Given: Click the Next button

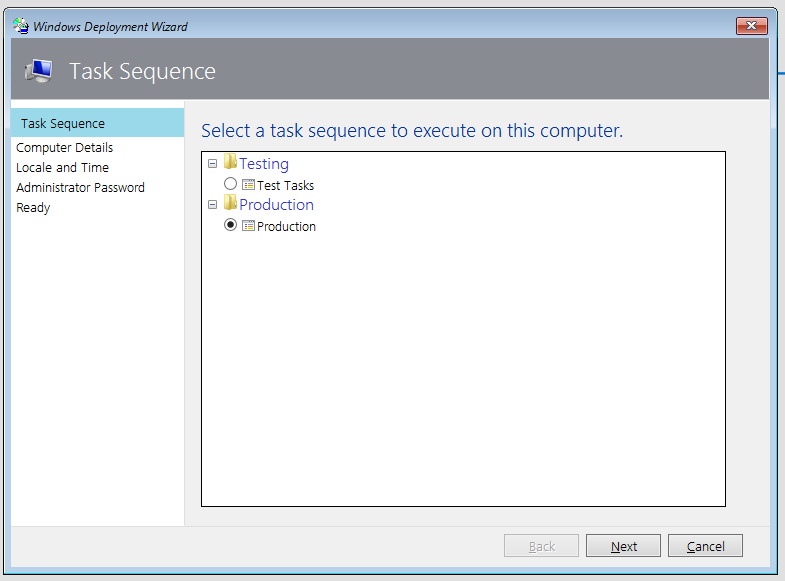Looking at the screenshot, I should [x=623, y=545].
